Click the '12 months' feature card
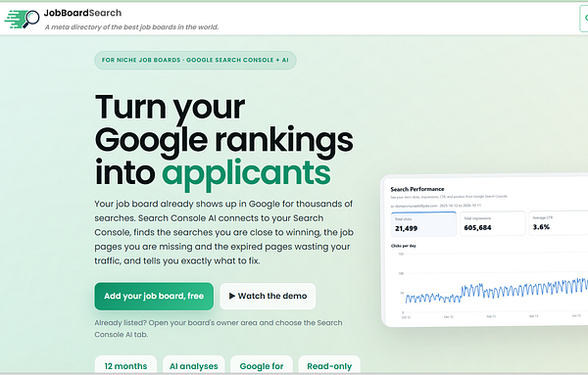Image resolution: width=588 pixels, height=375 pixels. [x=125, y=365]
